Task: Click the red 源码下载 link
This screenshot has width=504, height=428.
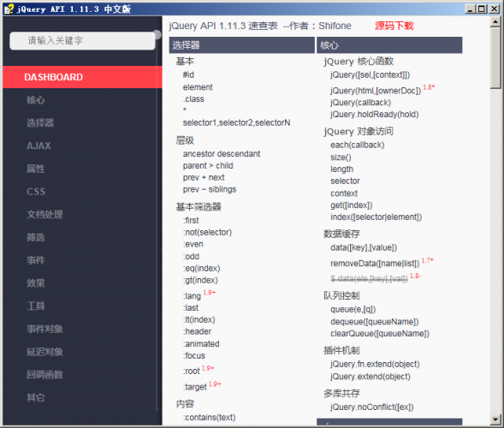Action: pyautogui.click(x=394, y=26)
